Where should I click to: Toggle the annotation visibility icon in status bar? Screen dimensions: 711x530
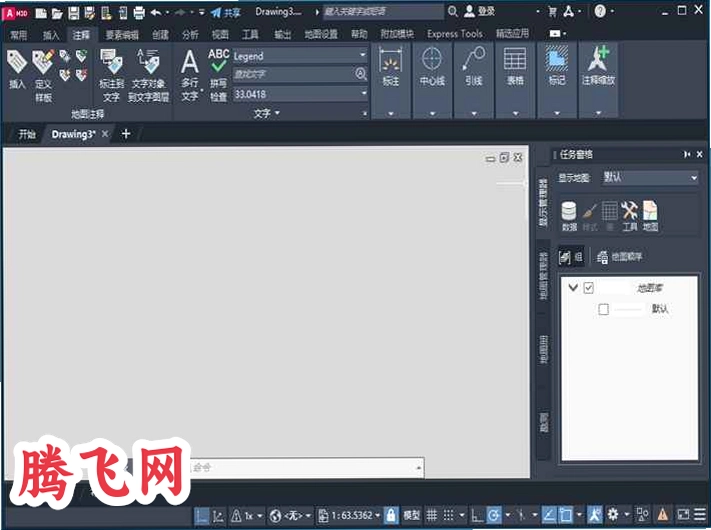click(594, 515)
